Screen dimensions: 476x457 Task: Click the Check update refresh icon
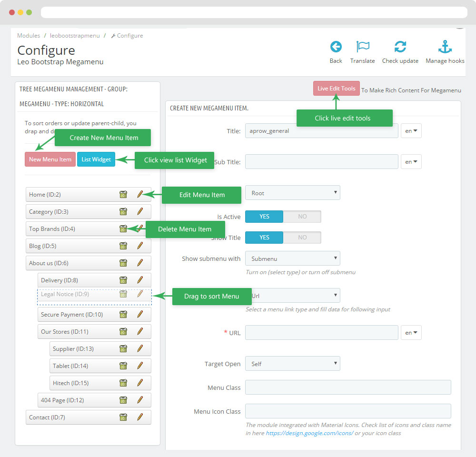click(x=400, y=47)
